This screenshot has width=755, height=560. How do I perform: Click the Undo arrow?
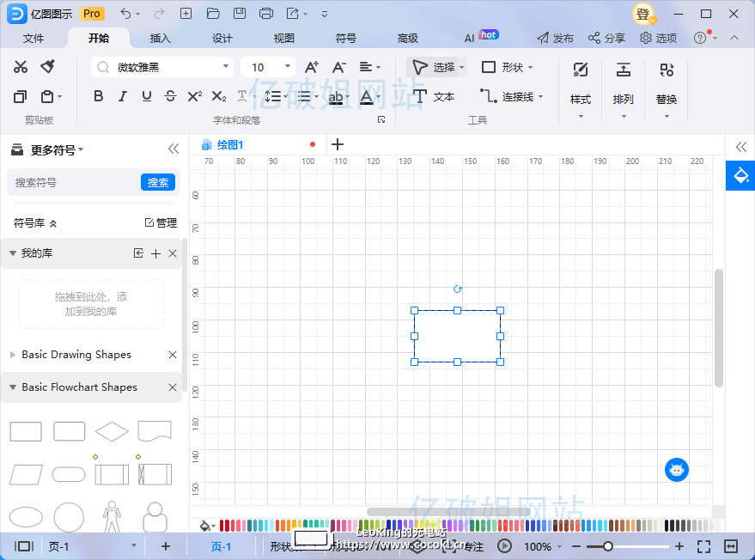[x=125, y=14]
